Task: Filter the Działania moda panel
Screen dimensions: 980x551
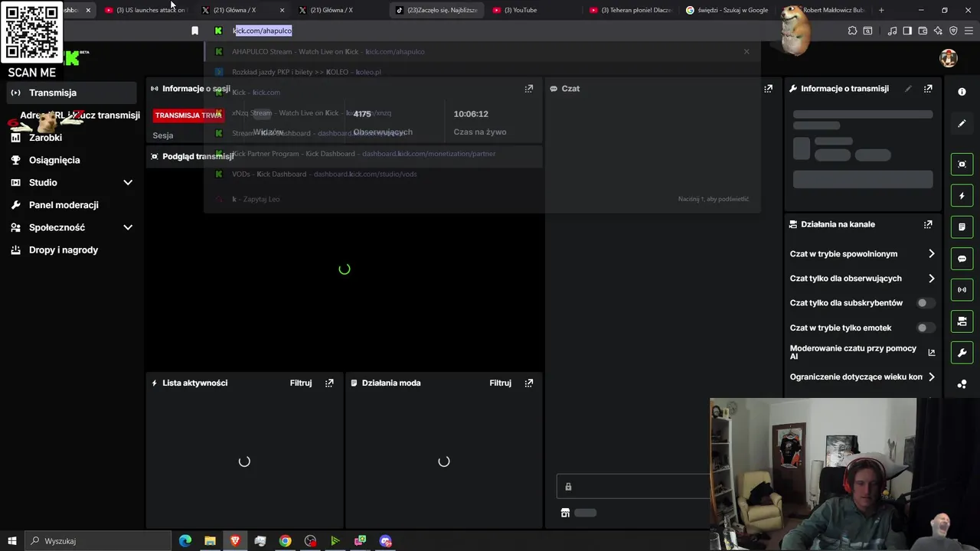Action: coord(500,383)
